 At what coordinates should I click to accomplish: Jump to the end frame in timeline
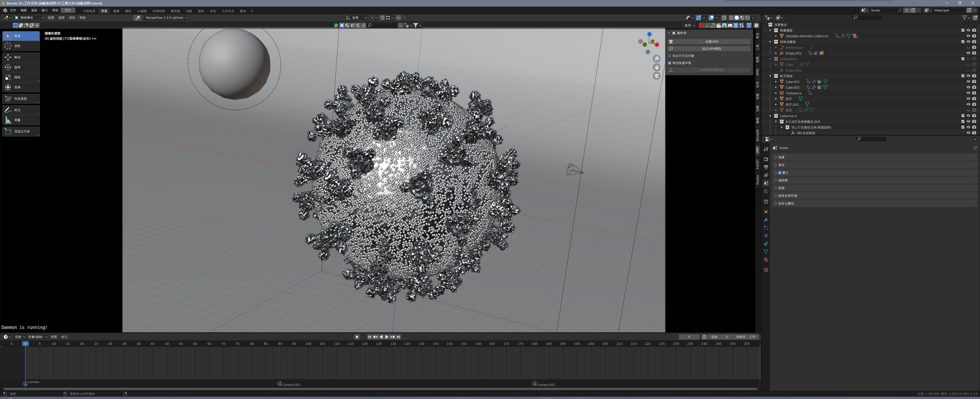(x=398, y=337)
